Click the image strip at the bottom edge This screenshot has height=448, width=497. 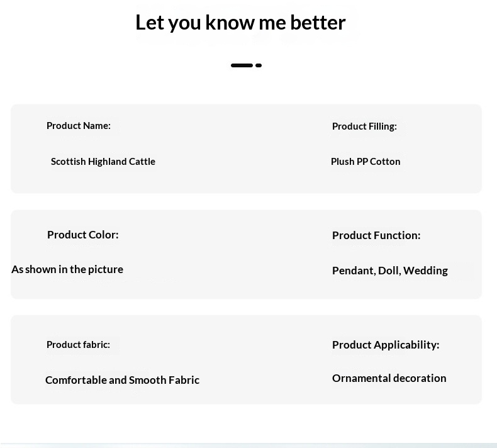(248, 445)
